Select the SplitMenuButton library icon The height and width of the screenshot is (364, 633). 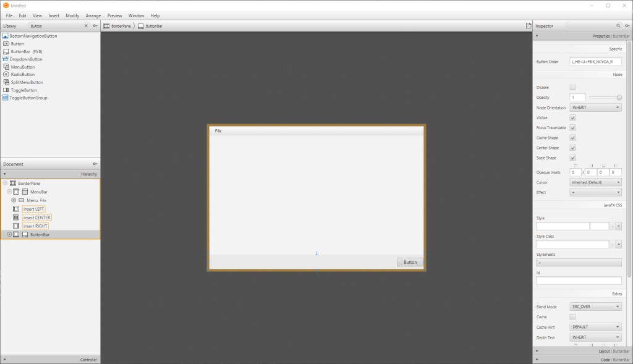pyautogui.click(x=6, y=82)
